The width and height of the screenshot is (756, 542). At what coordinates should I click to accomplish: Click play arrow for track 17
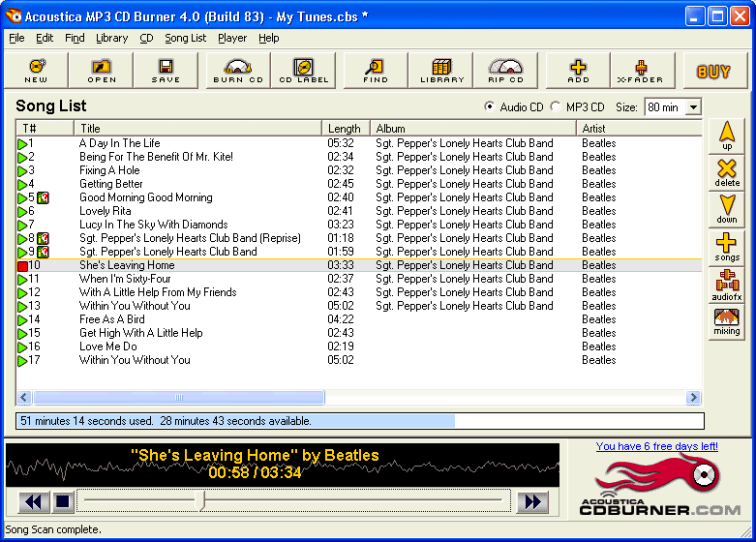point(22,361)
